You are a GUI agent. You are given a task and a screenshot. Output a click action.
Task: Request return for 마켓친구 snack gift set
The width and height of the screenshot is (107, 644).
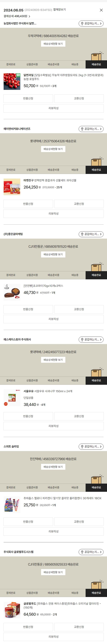pyautogui.click(x=28, y=204)
